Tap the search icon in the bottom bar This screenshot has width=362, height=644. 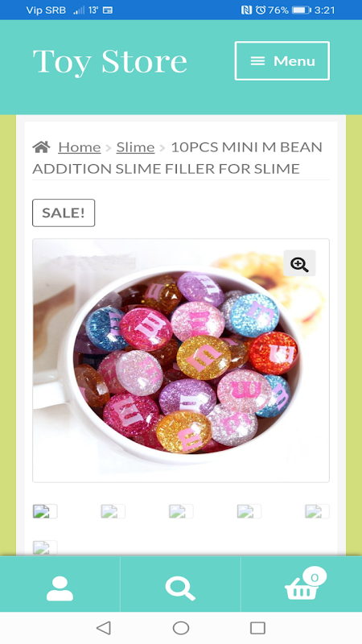(180, 588)
